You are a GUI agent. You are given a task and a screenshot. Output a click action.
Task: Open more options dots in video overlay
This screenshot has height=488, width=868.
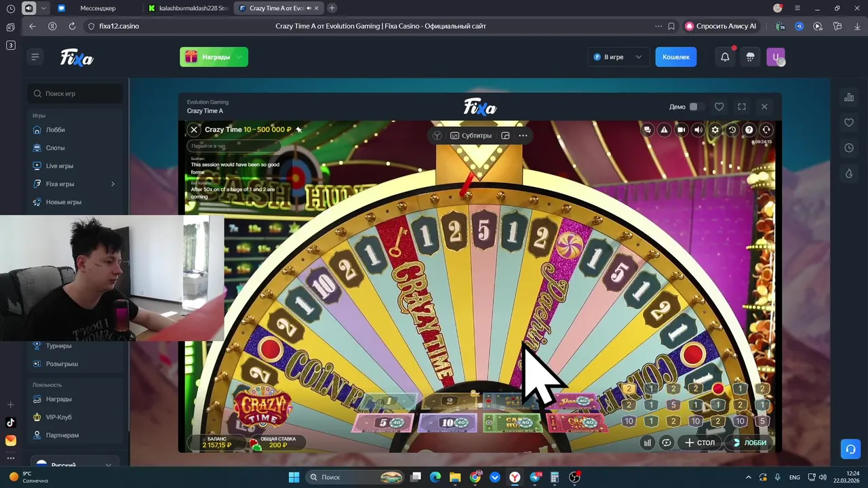[x=523, y=136]
